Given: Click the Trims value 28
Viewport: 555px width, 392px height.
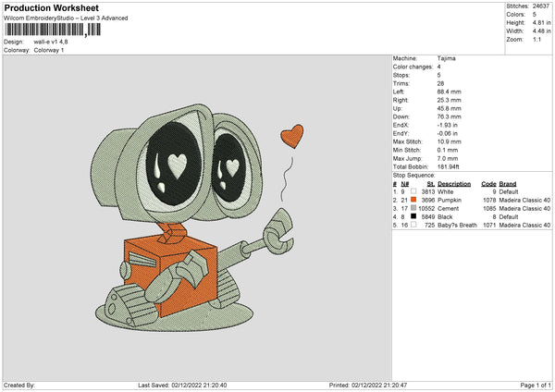Looking at the screenshot, I should point(440,83).
